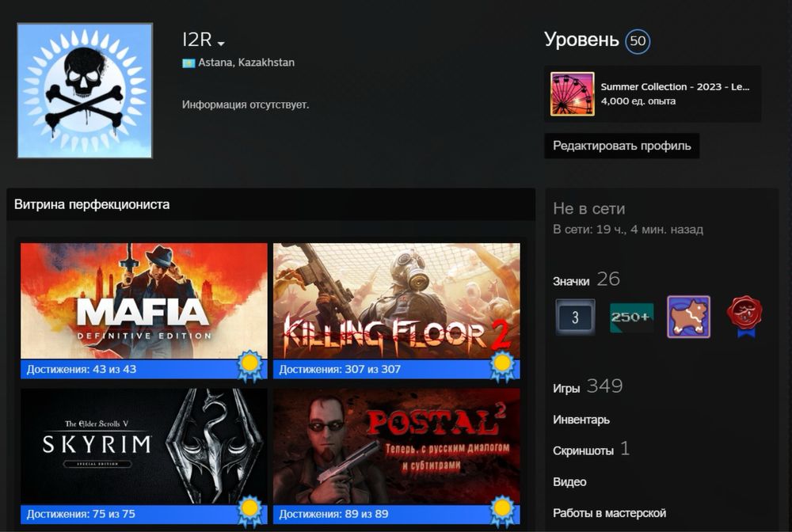Image resolution: width=792 pixels, height=532 pixels.
Task: Click the Информация отсутствует summary text
Action: coord(246,105)
